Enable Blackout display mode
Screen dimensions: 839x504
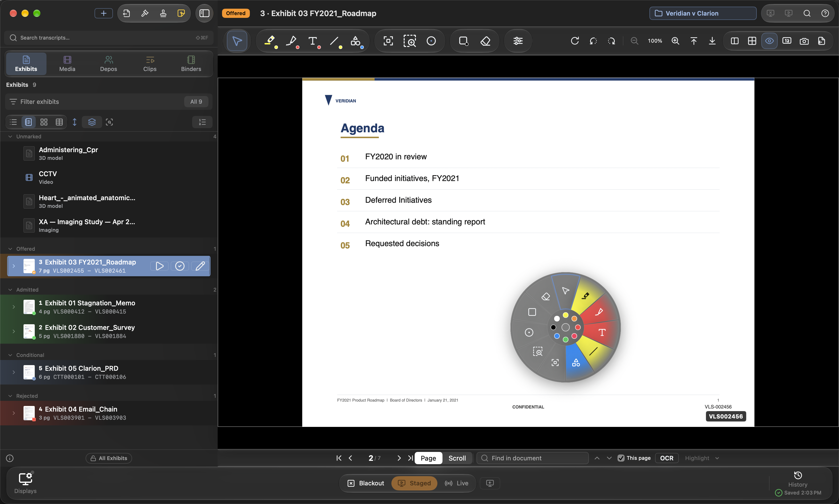(x=366, y=483)
